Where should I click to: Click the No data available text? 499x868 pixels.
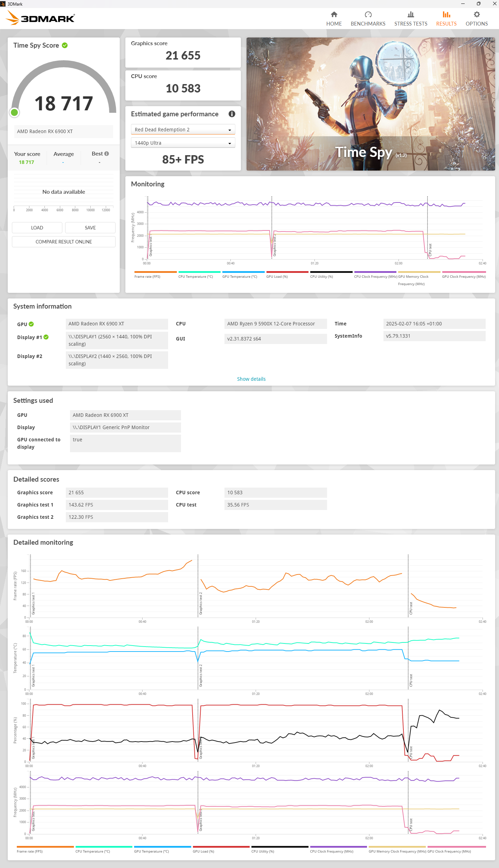[64, 192]
